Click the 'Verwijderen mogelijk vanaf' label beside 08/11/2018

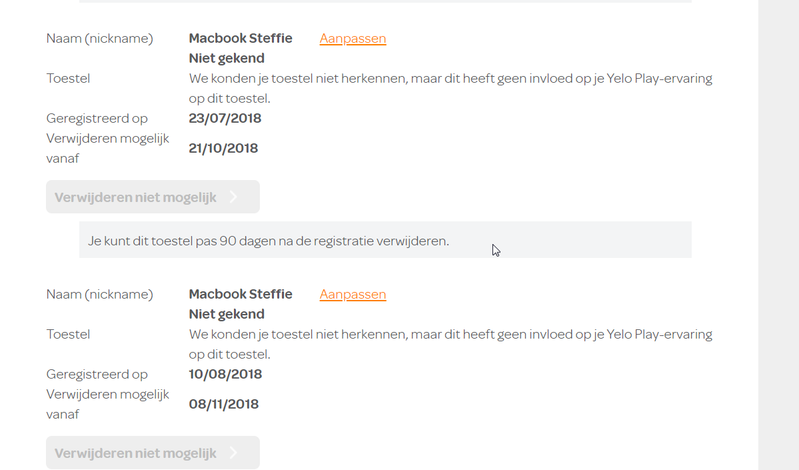click(108, 404)
